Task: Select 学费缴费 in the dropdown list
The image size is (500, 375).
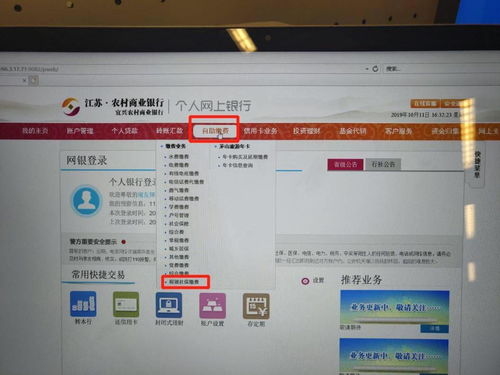Action: coord(179,207)
